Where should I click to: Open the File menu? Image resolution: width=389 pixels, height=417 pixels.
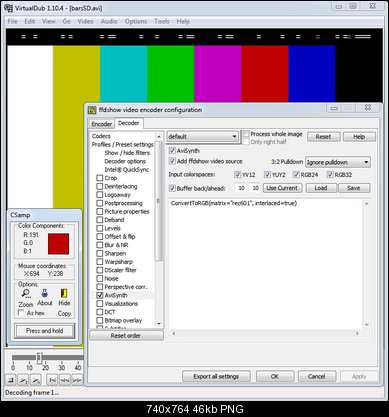[x=12, y=21]
